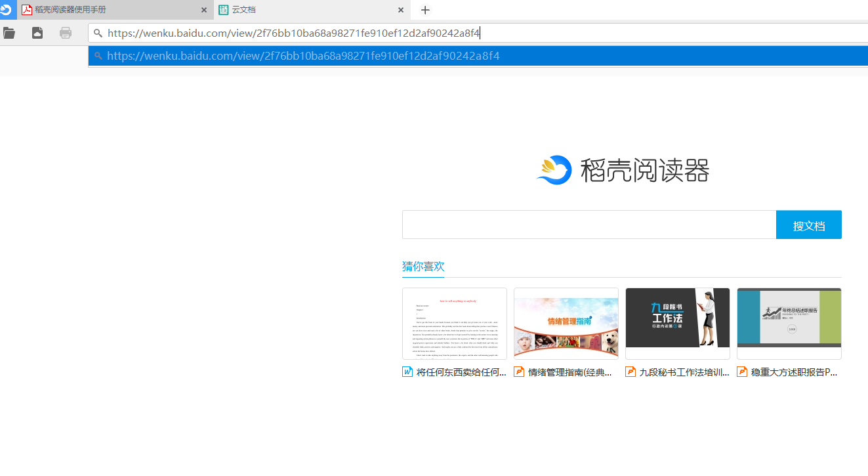Open the 将任何东西卖给任何... title link
The width and height of the screenshot is (868, 476).
[461, 372]
